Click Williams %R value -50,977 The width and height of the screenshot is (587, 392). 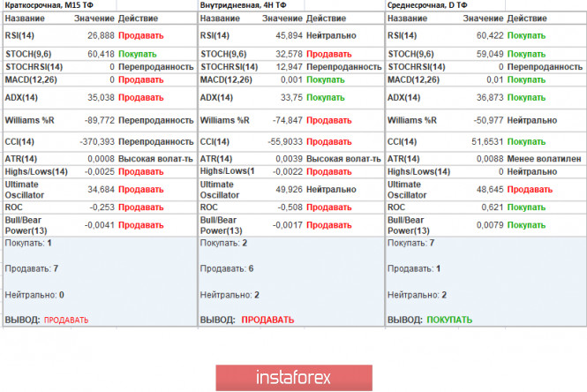[488, 120]
